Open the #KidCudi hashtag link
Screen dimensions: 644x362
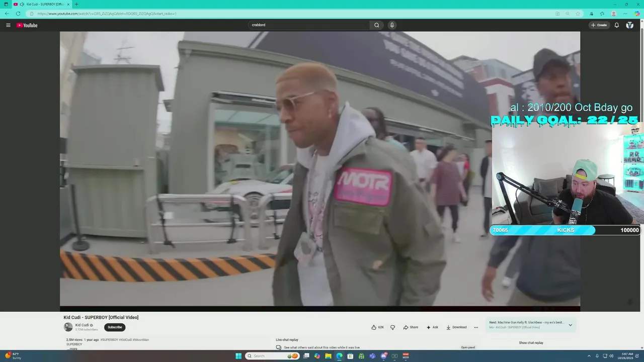tap(125, 340)
